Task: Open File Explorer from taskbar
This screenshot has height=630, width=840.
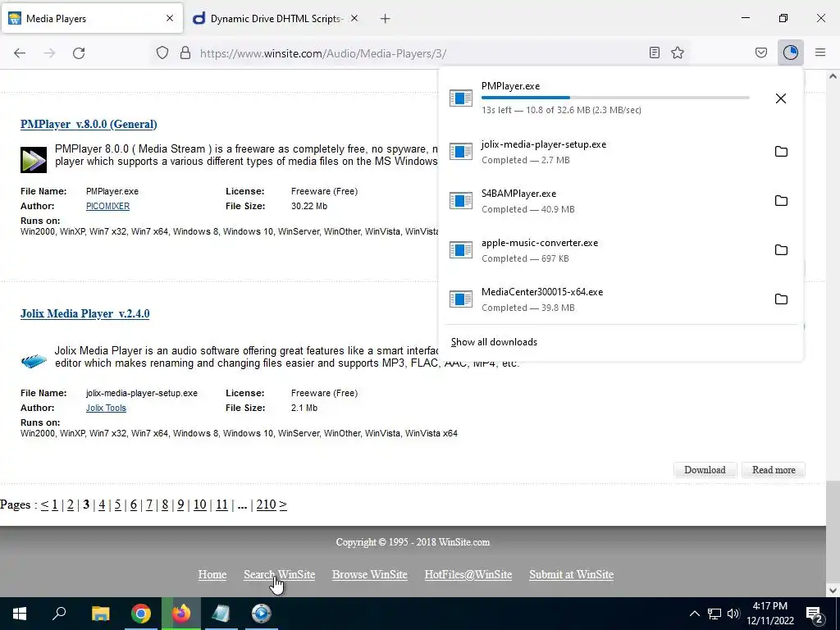Action: [100, 614]
